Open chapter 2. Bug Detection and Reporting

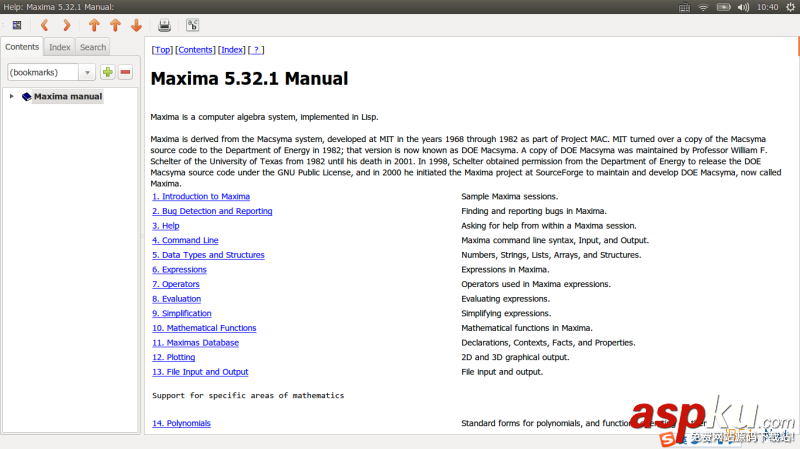click(212, 211)
